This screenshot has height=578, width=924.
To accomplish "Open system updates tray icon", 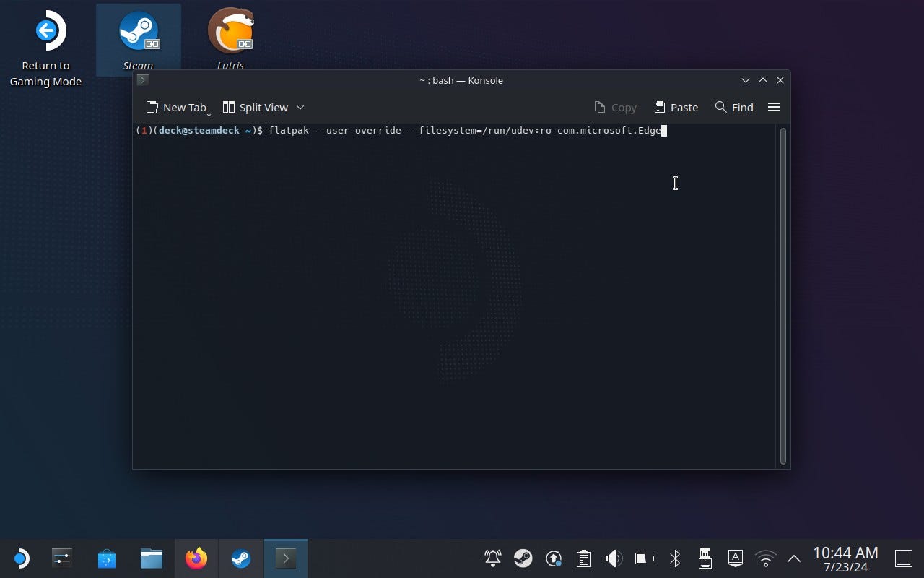I will coord(554,558).
